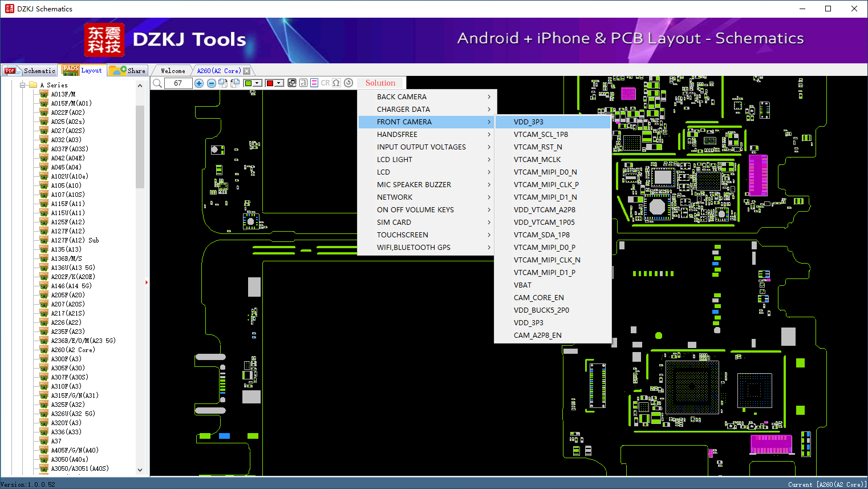Switch to the Schematic tab

[x=30, y=71]
